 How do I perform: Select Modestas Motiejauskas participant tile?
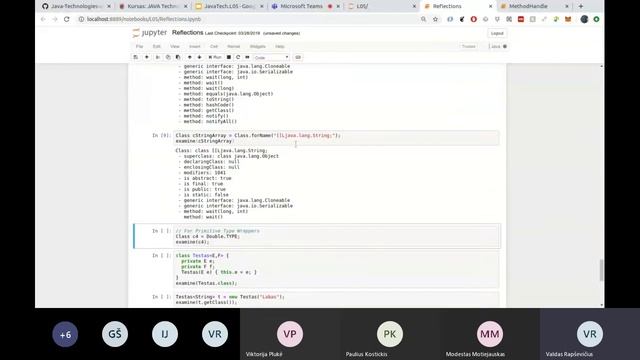pyautogui.click(x=490, y=334)
